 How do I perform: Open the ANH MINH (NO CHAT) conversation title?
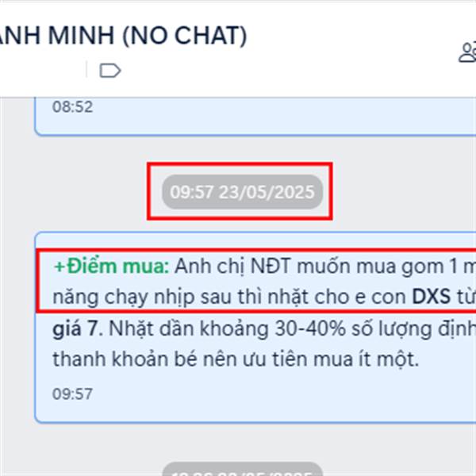pos(123,36)
